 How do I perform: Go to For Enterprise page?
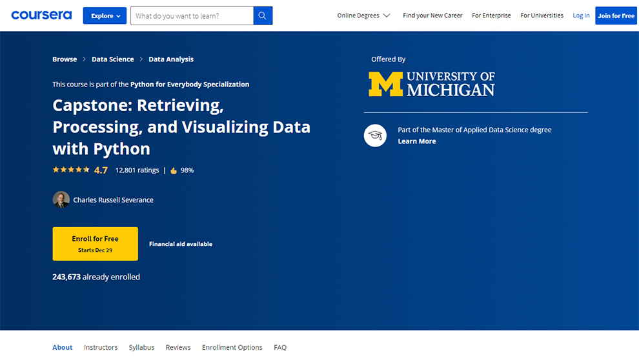(x=491, y=15)
